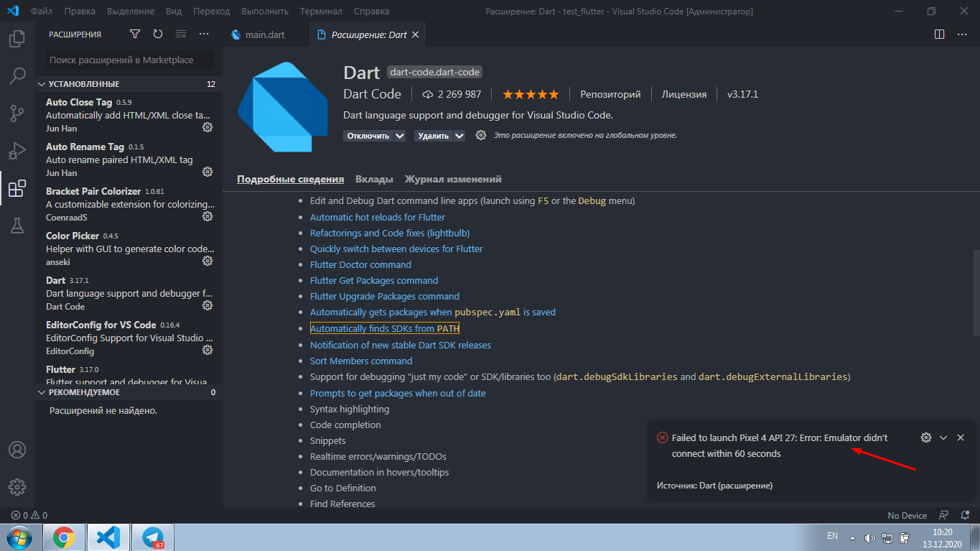
Task: Switch to Журнал изменений tab
Action: coord(453,179)
